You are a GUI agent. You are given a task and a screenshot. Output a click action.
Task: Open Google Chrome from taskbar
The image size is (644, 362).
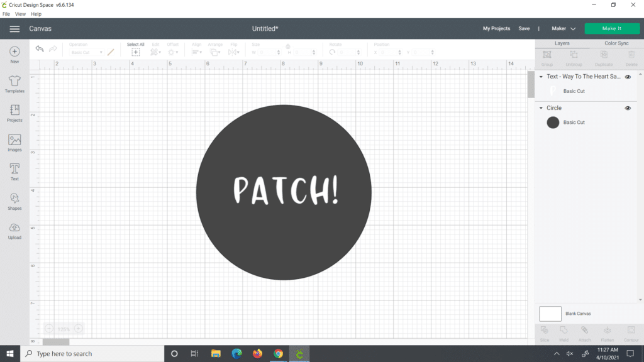pyautogui.click(x=278, y=353)
